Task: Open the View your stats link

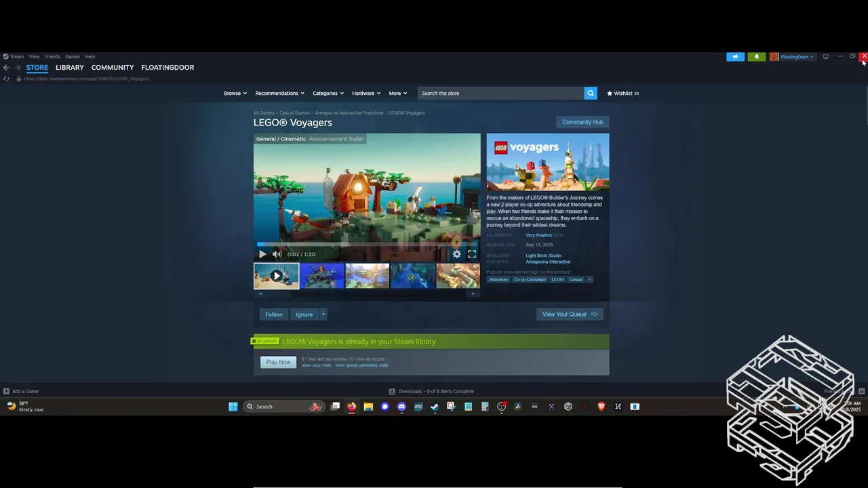Action: click(316, 365)
